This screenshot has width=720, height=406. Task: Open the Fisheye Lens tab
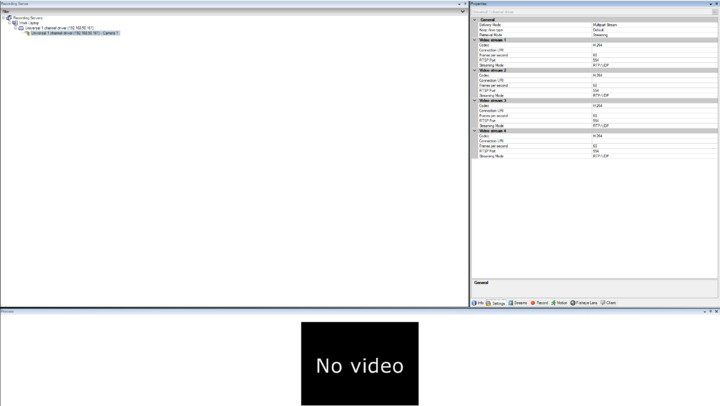coord(584,302)
